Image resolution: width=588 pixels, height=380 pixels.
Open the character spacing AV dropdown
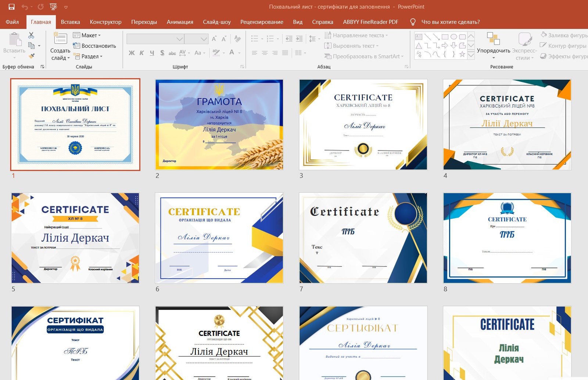click(184, 53)
